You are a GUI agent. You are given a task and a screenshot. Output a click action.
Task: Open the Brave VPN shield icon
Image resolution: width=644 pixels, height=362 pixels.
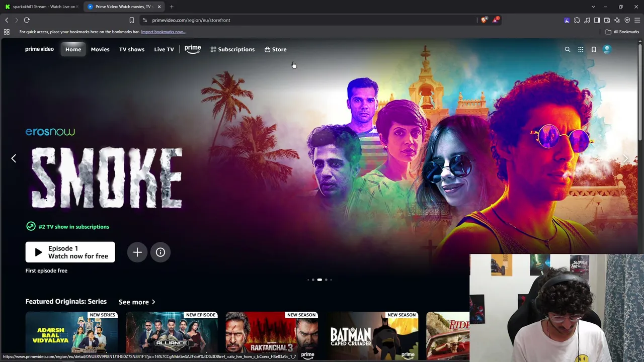[x=627, y=20]
